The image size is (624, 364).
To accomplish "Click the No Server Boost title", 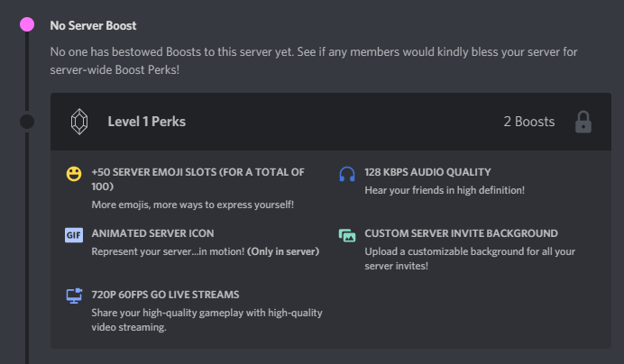I will (x=94, y=25).
